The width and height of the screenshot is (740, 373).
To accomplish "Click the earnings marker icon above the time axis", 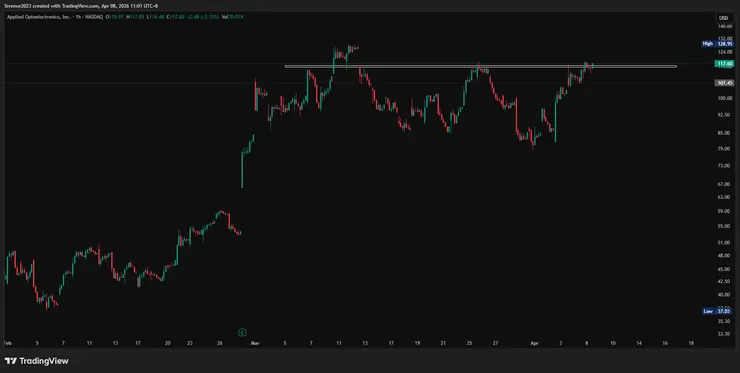I will [x=242, y=332].
